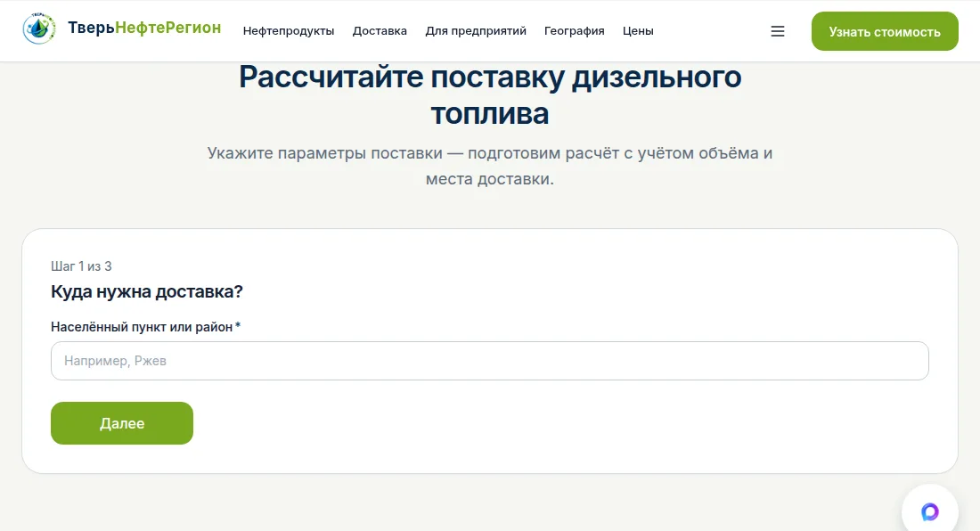This screenshot has height=531, width=980.
Task: Click the 'Рассчитайте поставку дизельного топлива' heading
Action: tap(490, 95)
